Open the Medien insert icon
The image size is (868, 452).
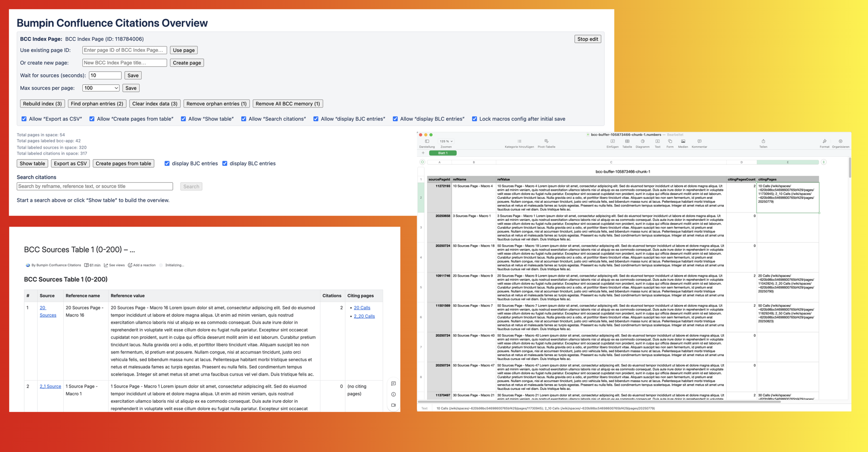[x=683, y=141]
